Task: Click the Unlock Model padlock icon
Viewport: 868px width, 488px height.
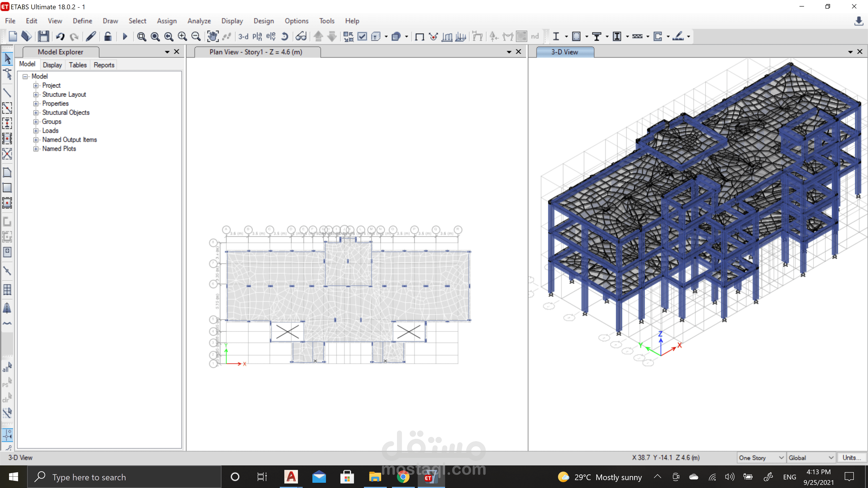Action: click(108, 36)
